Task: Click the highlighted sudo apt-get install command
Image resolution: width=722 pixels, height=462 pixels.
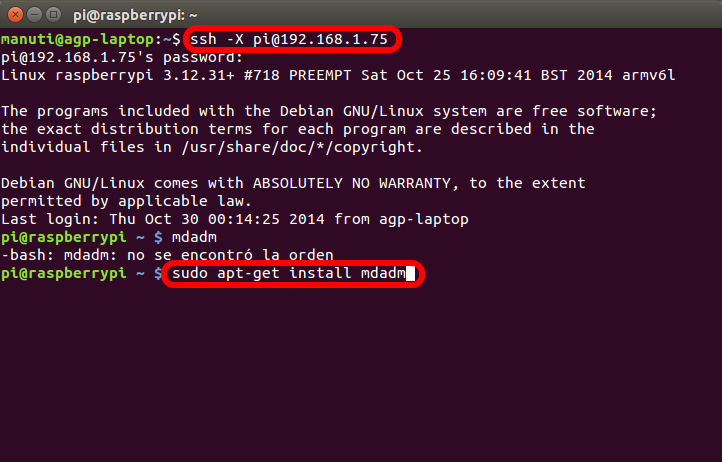Action: point(286,273)
